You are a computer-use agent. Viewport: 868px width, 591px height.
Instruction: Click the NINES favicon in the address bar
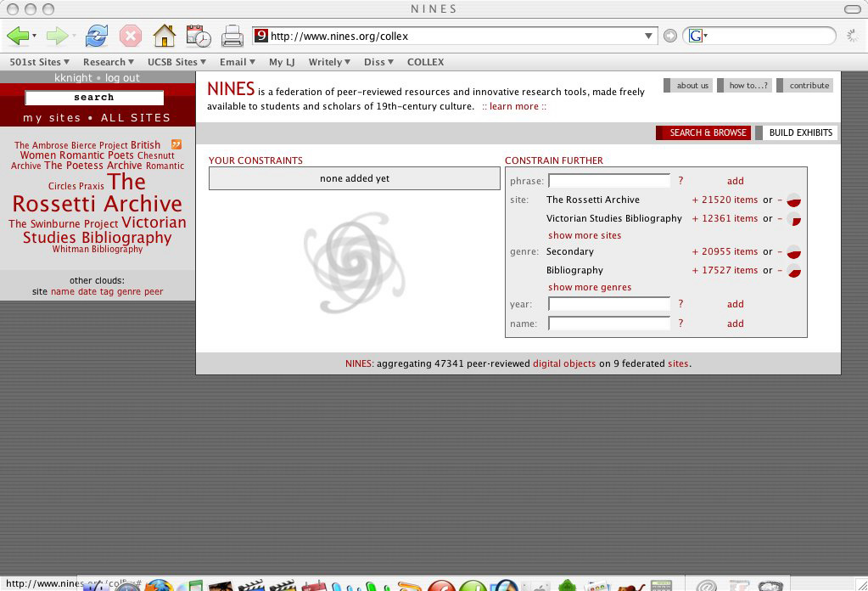[x=260, y=36]
